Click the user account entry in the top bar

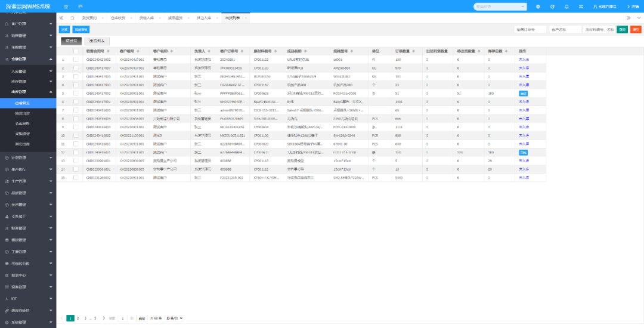pos(605,7)
